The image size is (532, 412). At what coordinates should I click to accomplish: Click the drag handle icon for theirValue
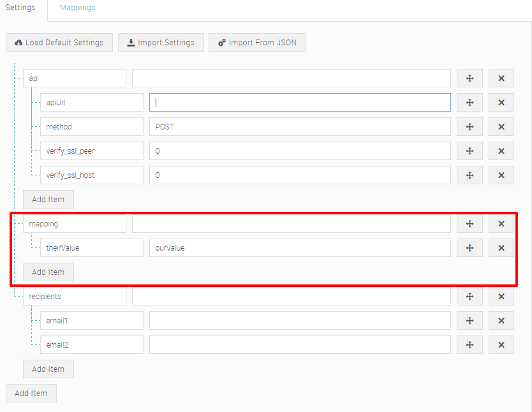pyautogui.click(x=469, y=247)
